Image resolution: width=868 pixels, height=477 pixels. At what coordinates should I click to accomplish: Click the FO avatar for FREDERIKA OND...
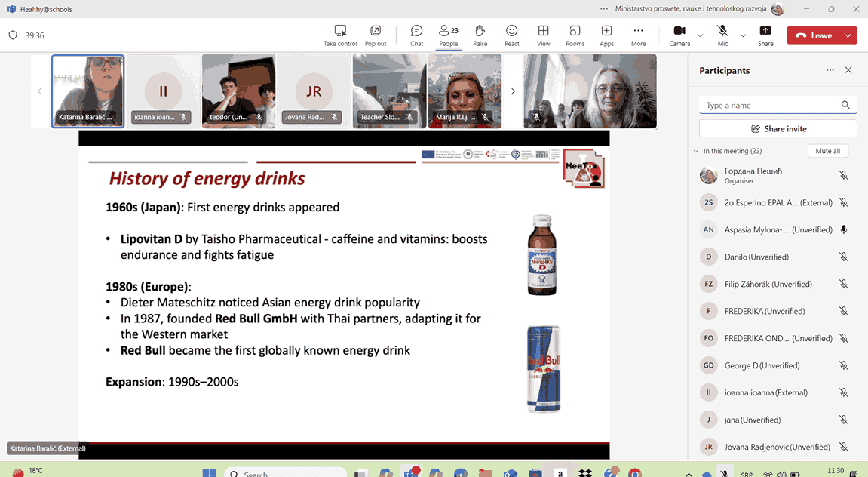pyautogui.click(x=709, y=338)
